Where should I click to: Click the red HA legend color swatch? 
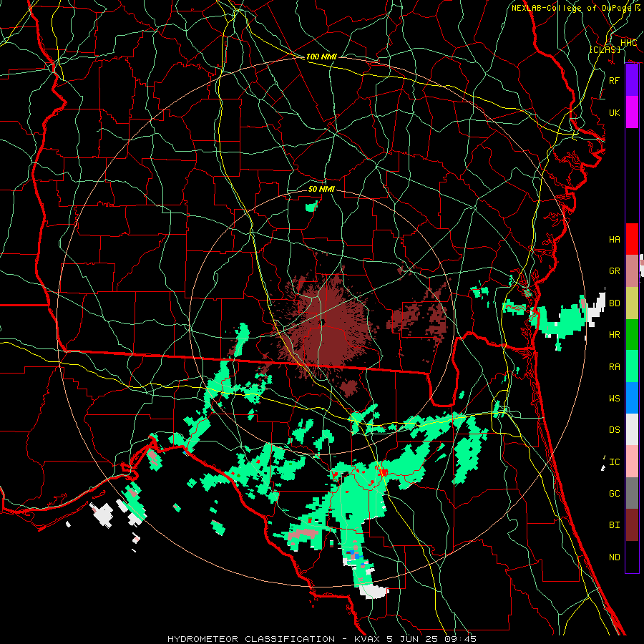(x=632, y=239)
